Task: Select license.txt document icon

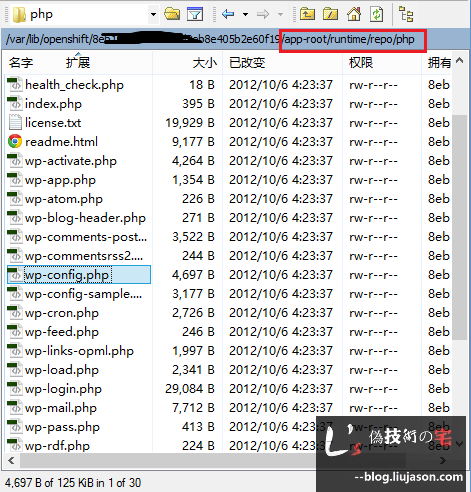Action: pyautogui.click(x=15, y=123)
